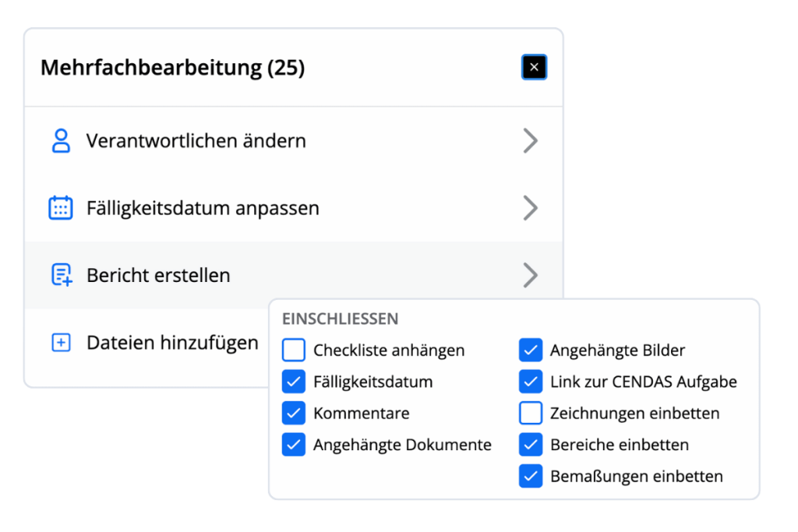The image size is (798, 532).
Task: Enable Zeichnungen einbetten
Action: pyautogui.click(x=531, y=413)
